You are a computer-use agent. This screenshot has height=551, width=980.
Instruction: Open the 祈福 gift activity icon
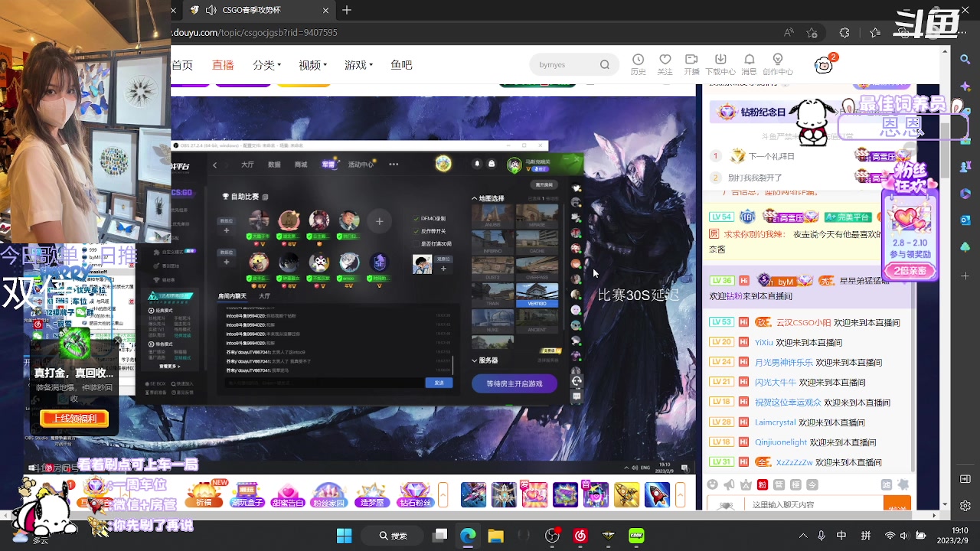coord(204,494)
